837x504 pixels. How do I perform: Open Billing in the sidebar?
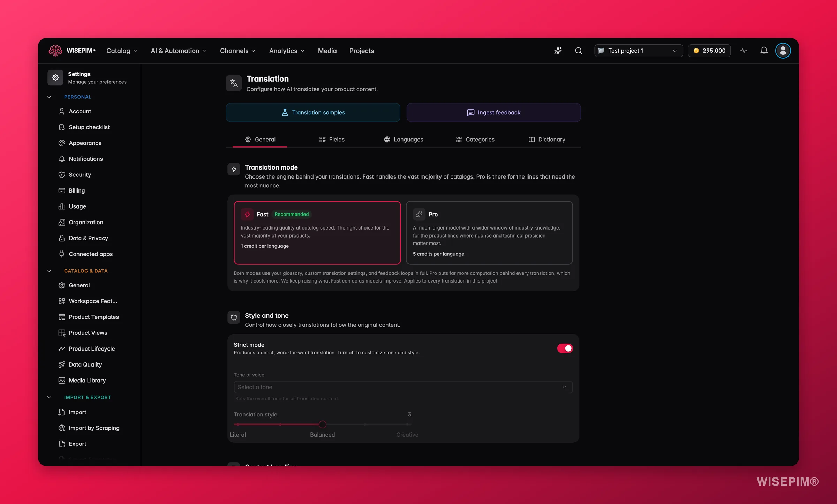(77, 190)
